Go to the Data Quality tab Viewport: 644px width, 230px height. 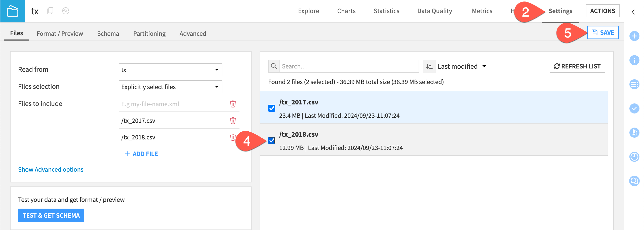(x=435, y=11)
